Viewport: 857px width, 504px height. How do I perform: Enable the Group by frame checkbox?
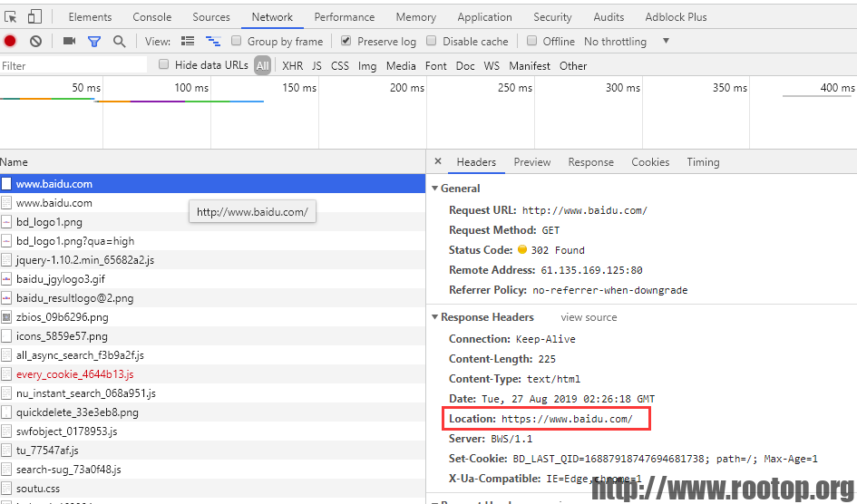click(x=236, y=41)
